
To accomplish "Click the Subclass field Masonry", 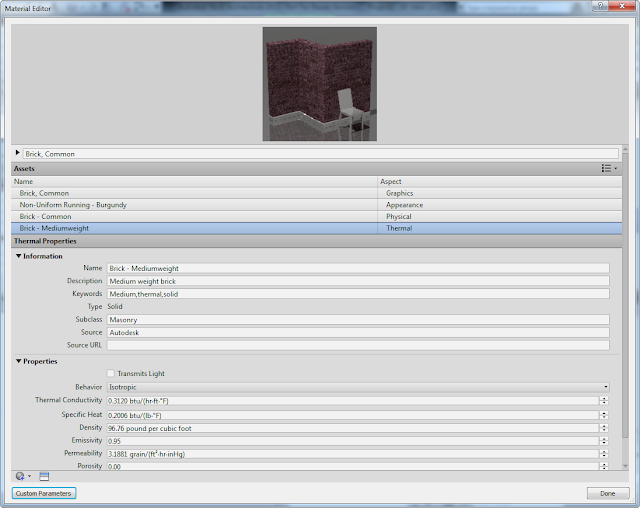I will 358,319.
